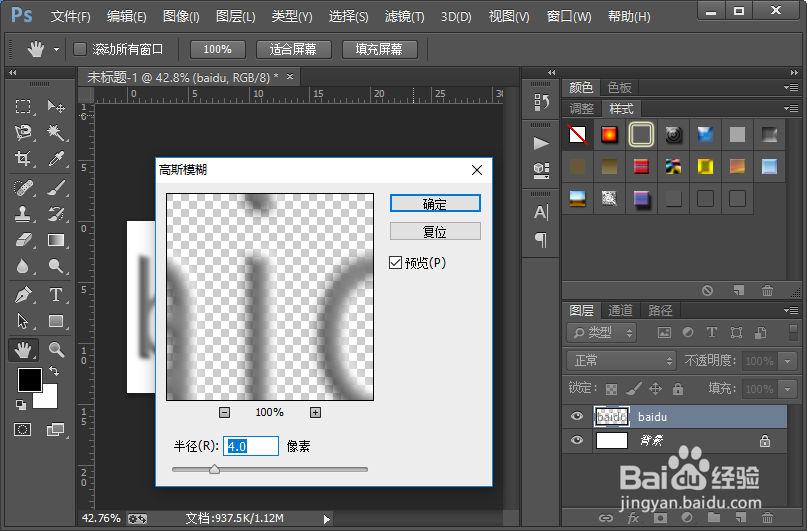Click the 半径(R) value input field
807x531 pixels.
tap(251, 446)
